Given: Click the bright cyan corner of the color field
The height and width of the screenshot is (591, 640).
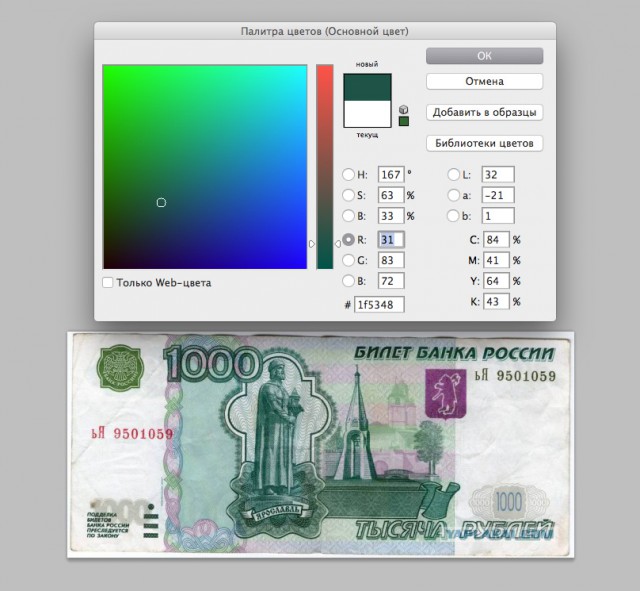Looking at the screenshot, I should (303, 69).
